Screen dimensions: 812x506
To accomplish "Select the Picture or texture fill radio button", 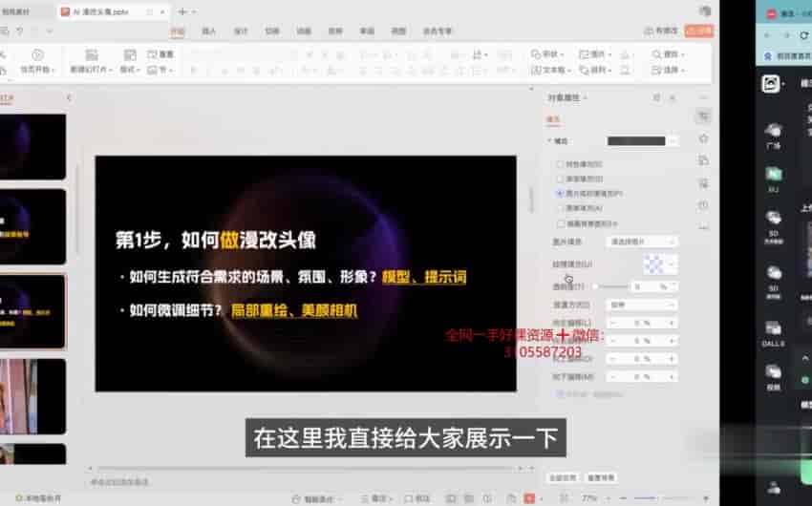I will click(559, 194).
